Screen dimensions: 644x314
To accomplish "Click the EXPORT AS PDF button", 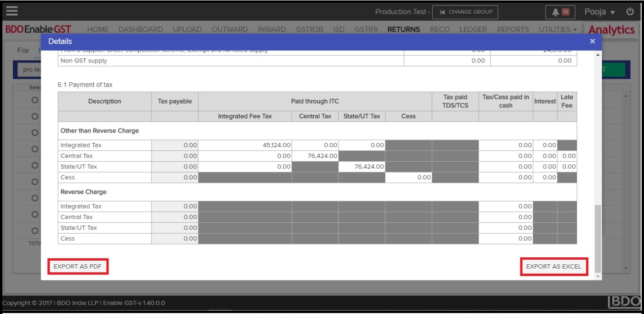I will pos(78,266).
